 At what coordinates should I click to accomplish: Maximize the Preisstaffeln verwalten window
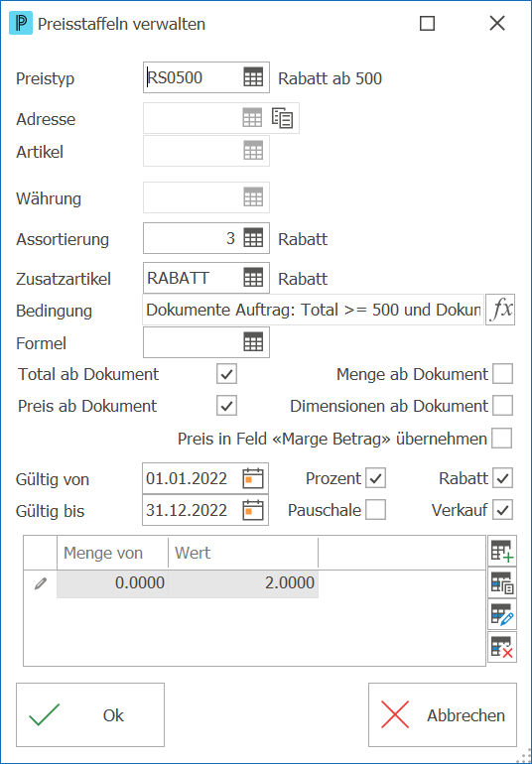[x=427, y=24]
